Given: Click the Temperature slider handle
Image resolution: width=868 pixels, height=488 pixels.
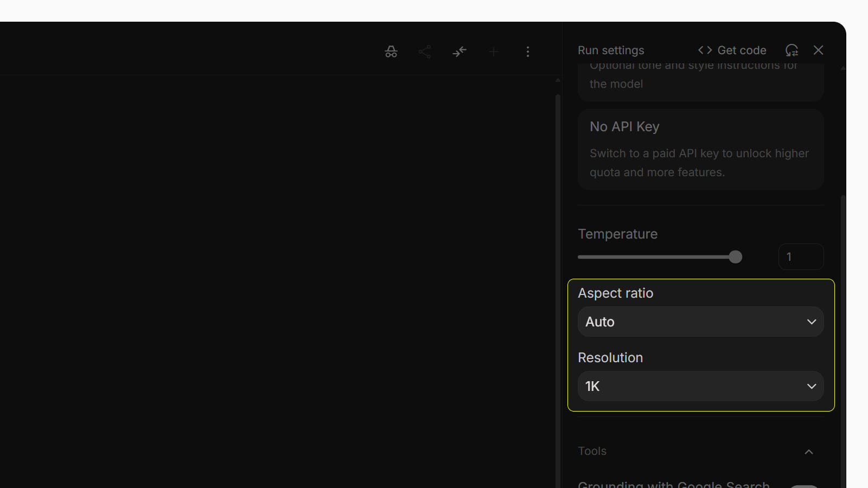Looking at the screenshot, I should click(x=735, y=257).
